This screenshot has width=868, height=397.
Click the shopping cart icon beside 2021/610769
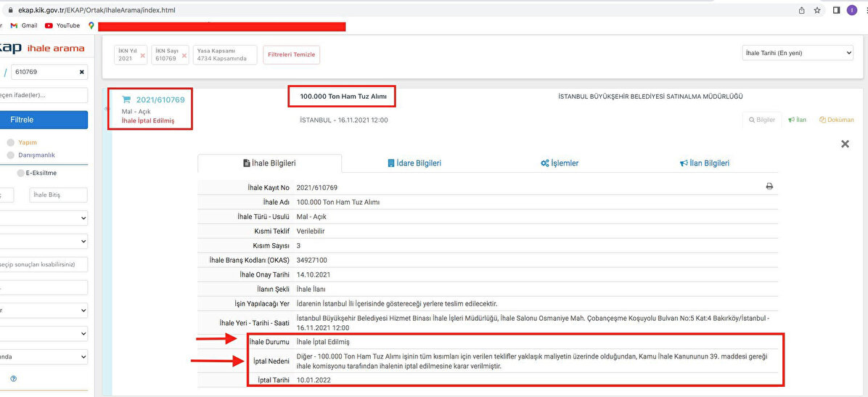click(x=126, y=99)
